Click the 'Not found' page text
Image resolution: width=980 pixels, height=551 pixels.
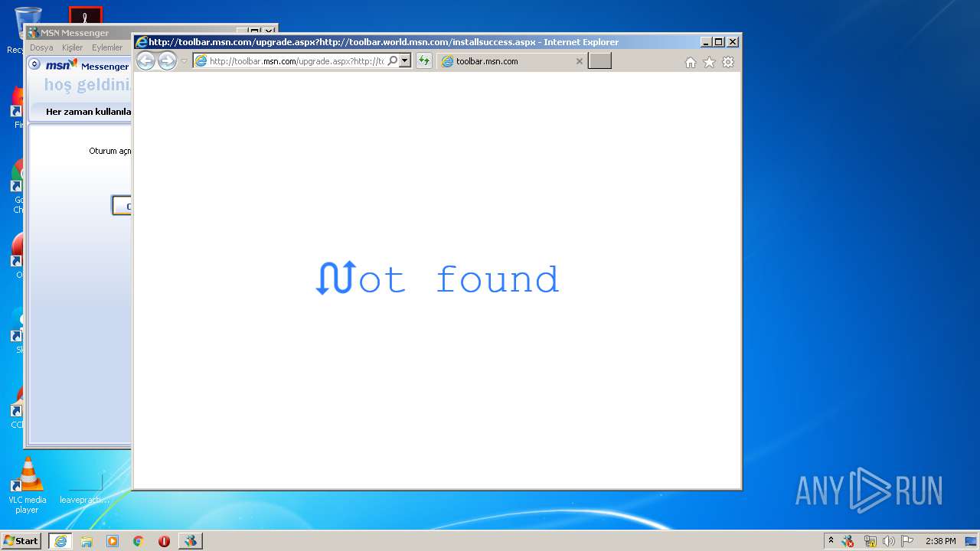point(437,279)
